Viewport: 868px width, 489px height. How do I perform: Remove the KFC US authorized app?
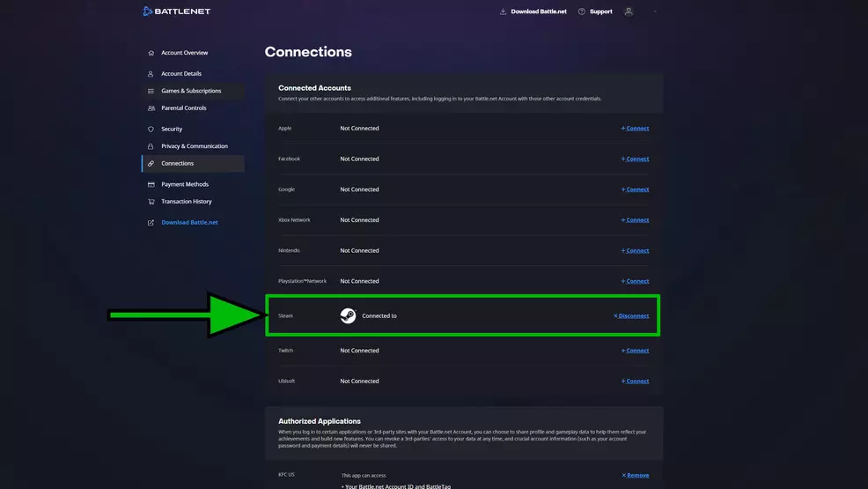click(x=635, y=475)
